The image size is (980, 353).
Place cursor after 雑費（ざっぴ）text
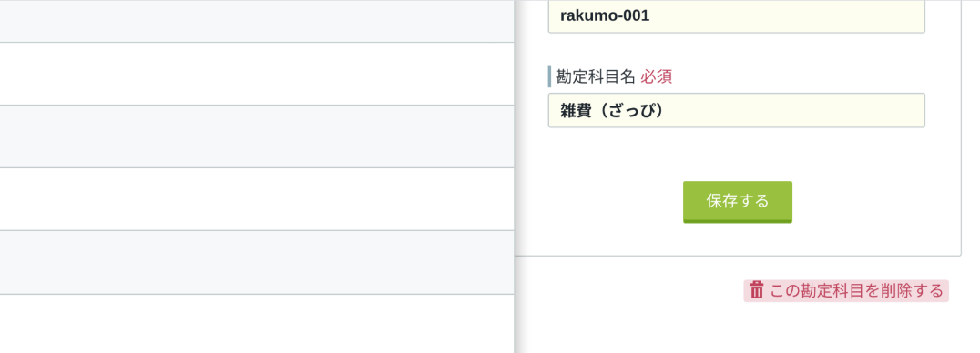pos(667,111)
